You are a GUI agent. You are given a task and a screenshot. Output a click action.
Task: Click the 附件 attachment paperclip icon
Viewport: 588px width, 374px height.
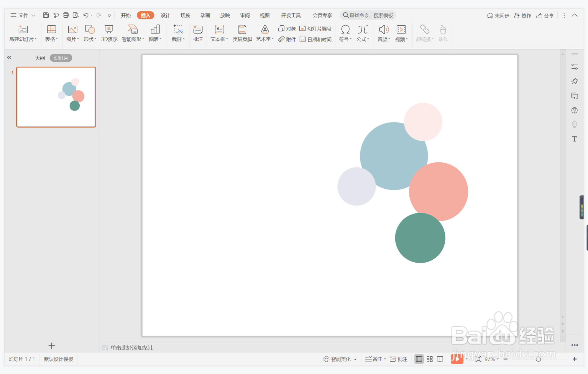(x=282, y=39)
